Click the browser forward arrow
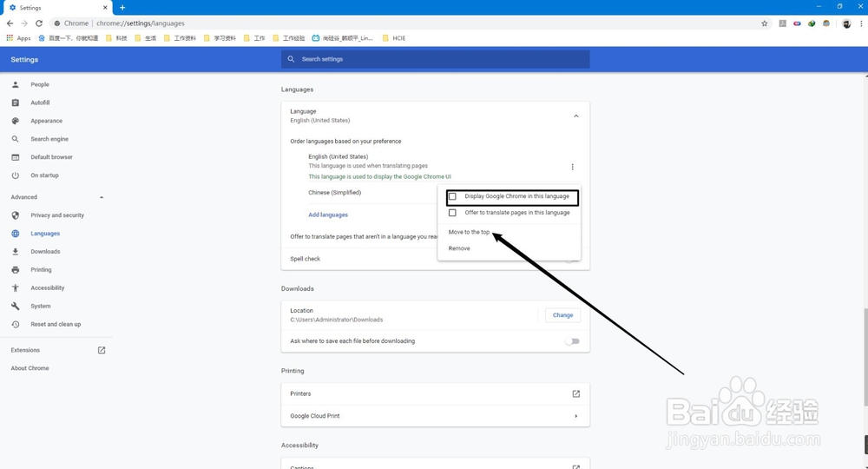Screen dimensions: 868x469 click(24, 23)
